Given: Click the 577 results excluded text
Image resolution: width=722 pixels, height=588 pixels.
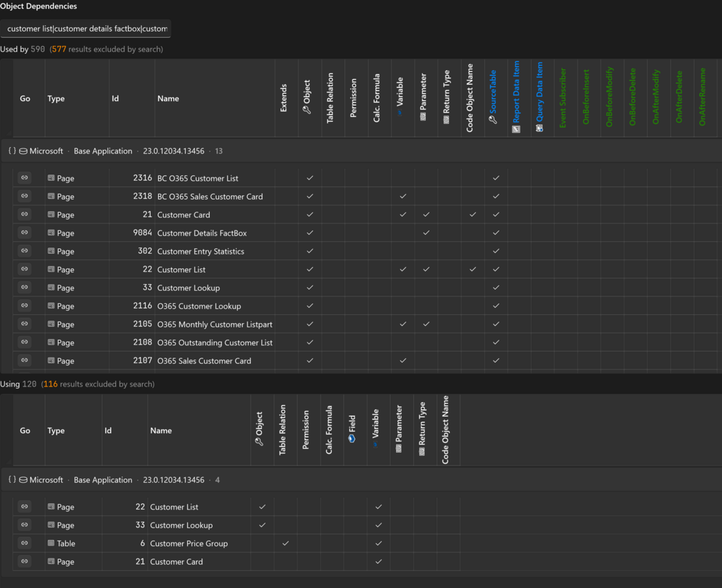Looking at the screenshot, I should coord(107,49).
